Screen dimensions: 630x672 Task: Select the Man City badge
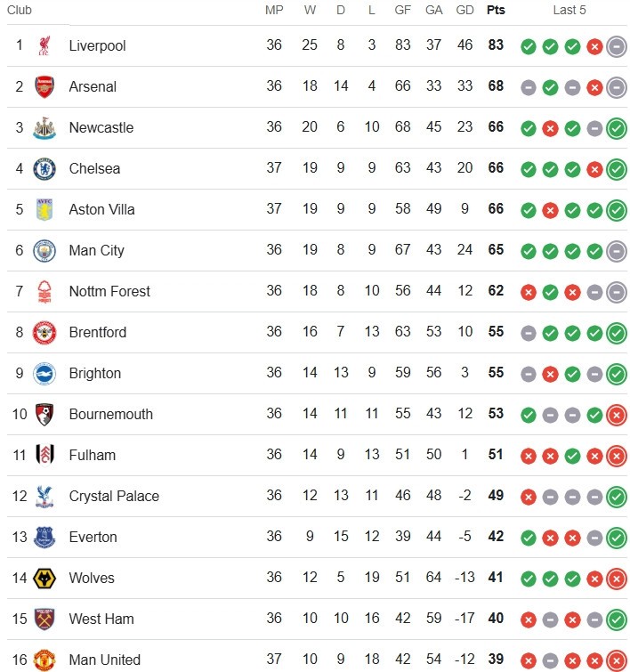44,251
